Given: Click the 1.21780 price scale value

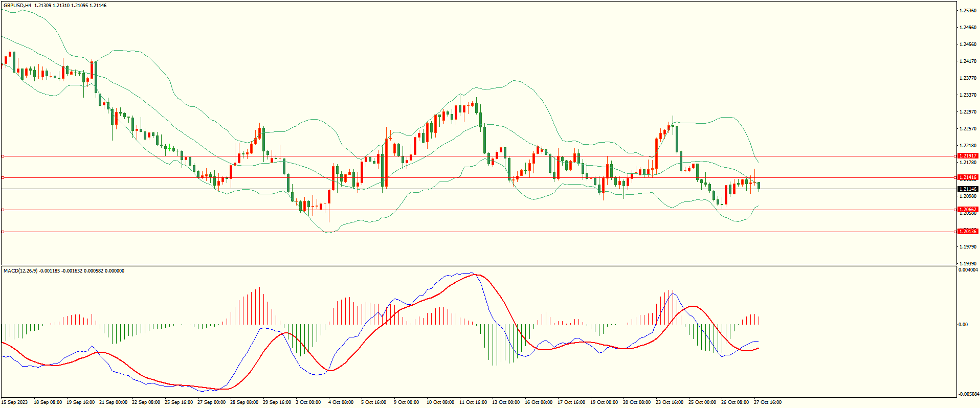Looking at the screenshot, I should (968, 163).
